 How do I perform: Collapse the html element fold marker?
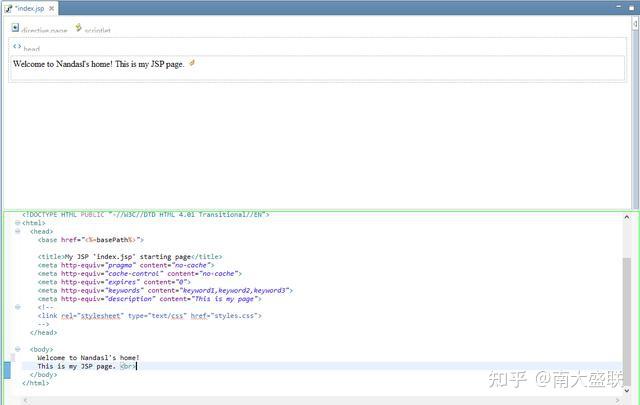click(18, 223)
